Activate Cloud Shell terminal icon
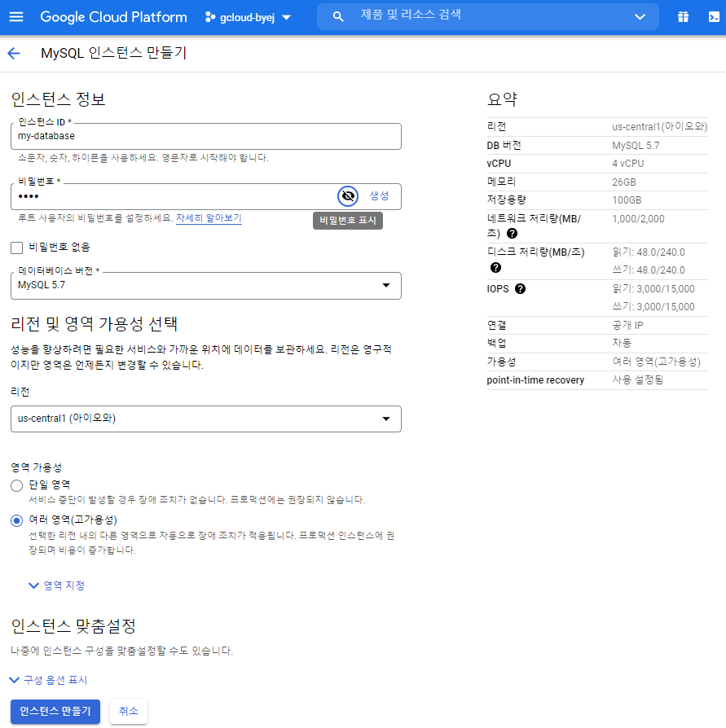Screen dimensions: 726x728 714,17
